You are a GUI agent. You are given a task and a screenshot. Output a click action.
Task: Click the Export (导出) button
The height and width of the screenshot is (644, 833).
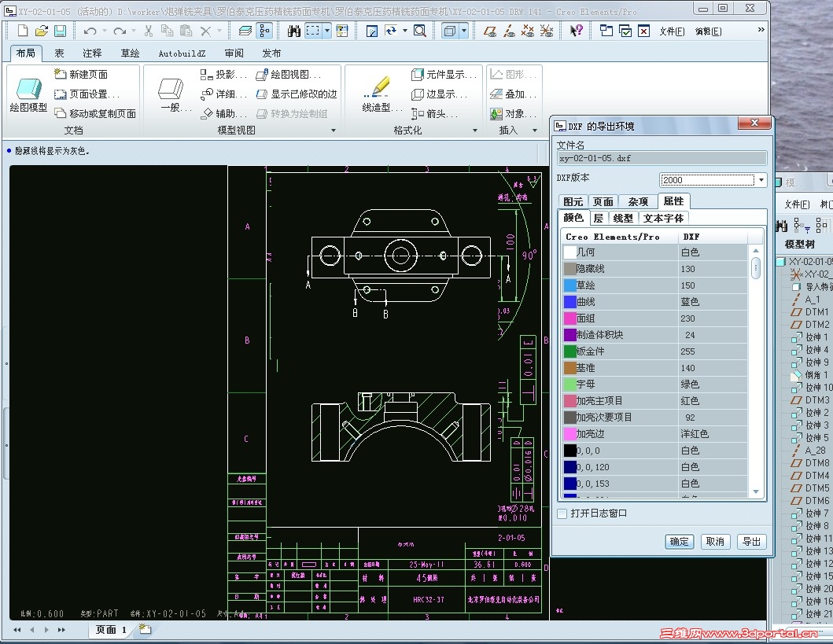[x=752, y=542]
